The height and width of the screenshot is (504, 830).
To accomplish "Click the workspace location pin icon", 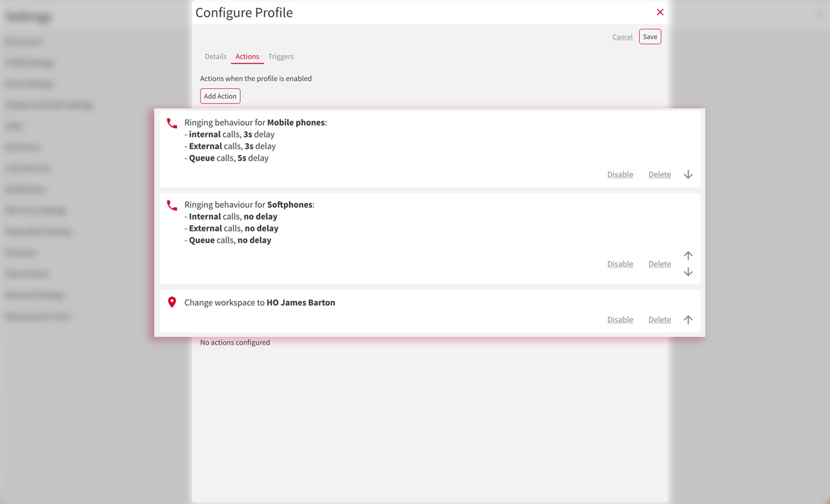I will [x=172, y=302].
